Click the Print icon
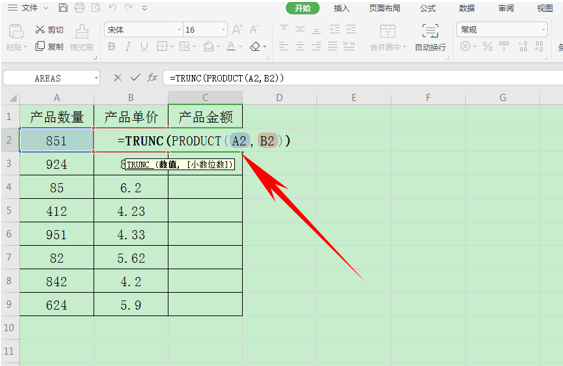563x366 pixels. 79,8
